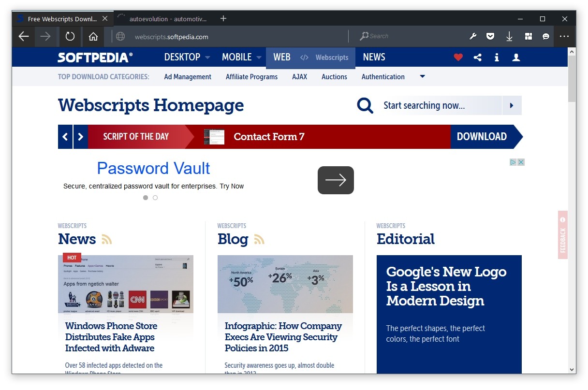This screenshot has width=588, height=390.
Task: Open the browser home page icon
Action: pos(93,36)
